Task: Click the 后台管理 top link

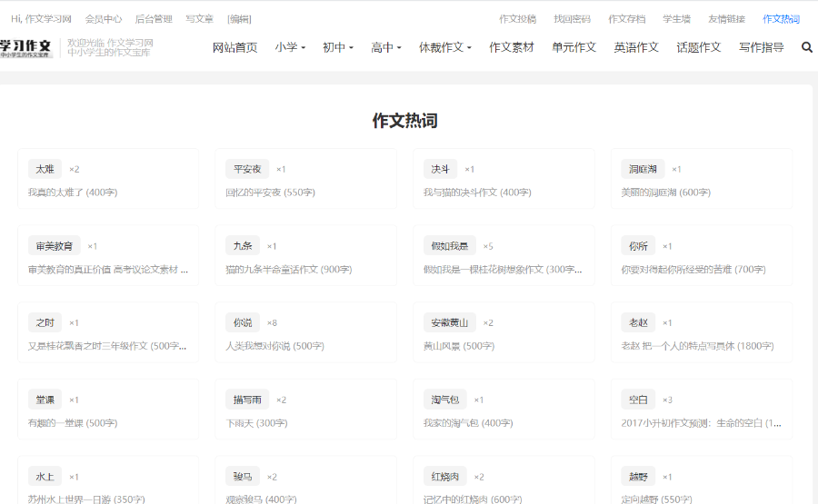Action: [154, 19]
